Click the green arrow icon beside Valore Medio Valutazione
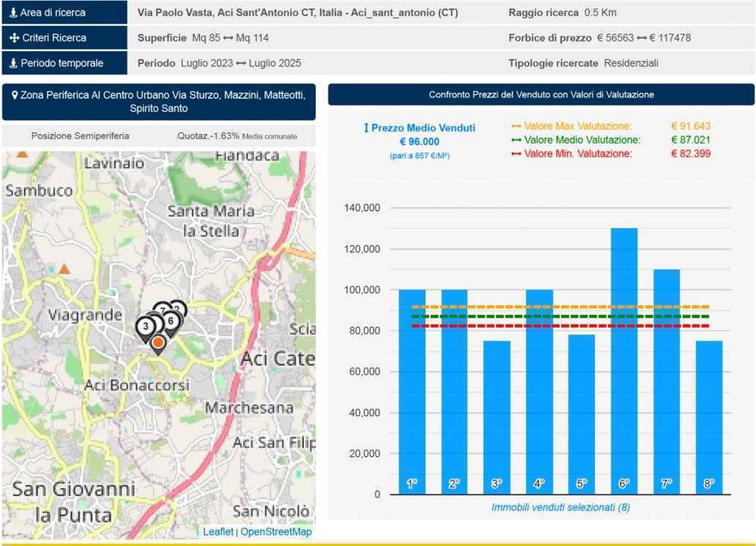This screenshot has width=756, height=546. tap(516, 141)
